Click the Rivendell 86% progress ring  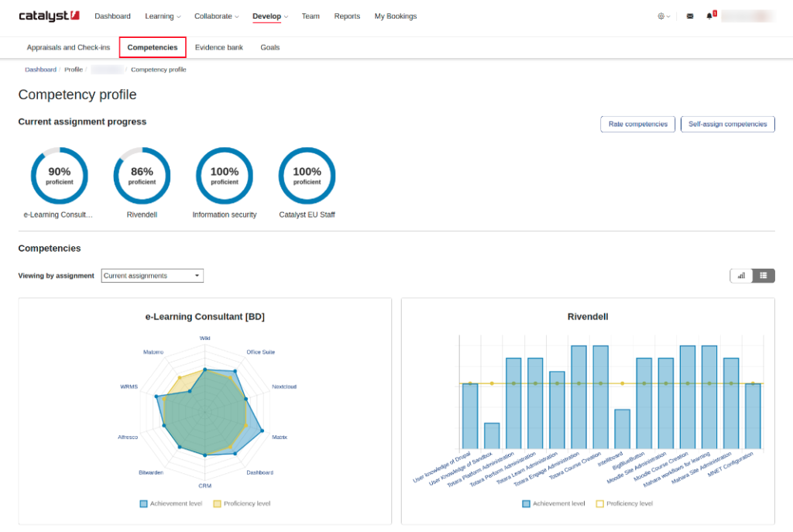click(x=142, y=176)
